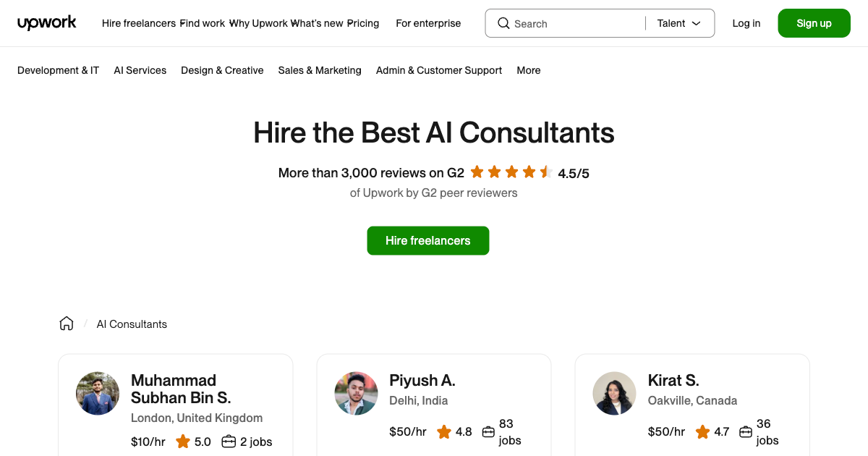Switch to the Development & IT category

[x=58, y=70]
